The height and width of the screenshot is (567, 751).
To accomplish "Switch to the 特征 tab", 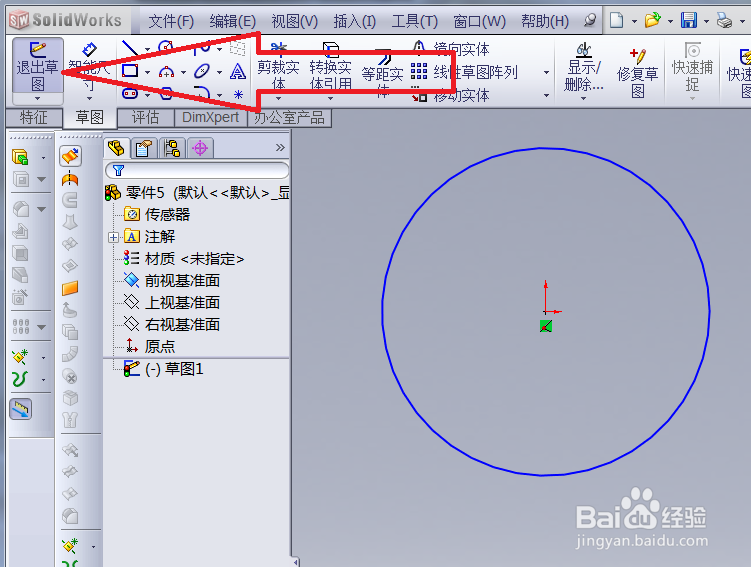I will coord(34,117).
